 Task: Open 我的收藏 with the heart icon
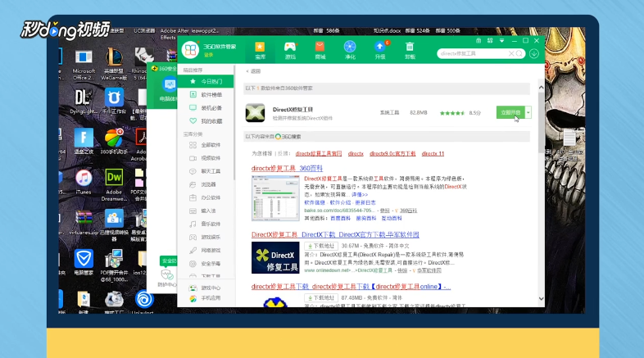pos(206,121)
